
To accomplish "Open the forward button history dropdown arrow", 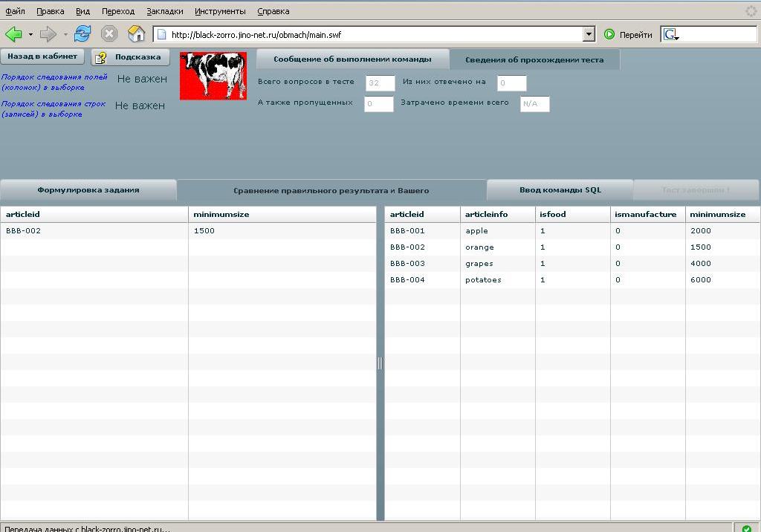I will (65, 34).
